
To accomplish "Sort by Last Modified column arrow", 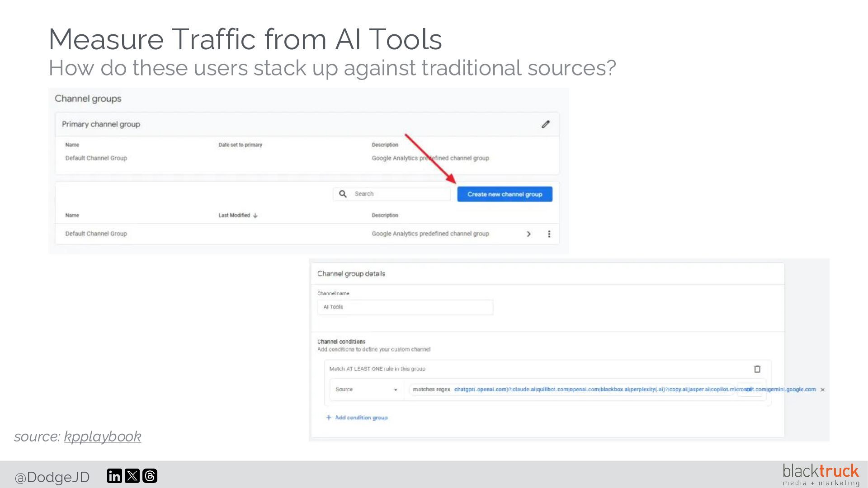I will pyautogui.click(x=255, y=216).
